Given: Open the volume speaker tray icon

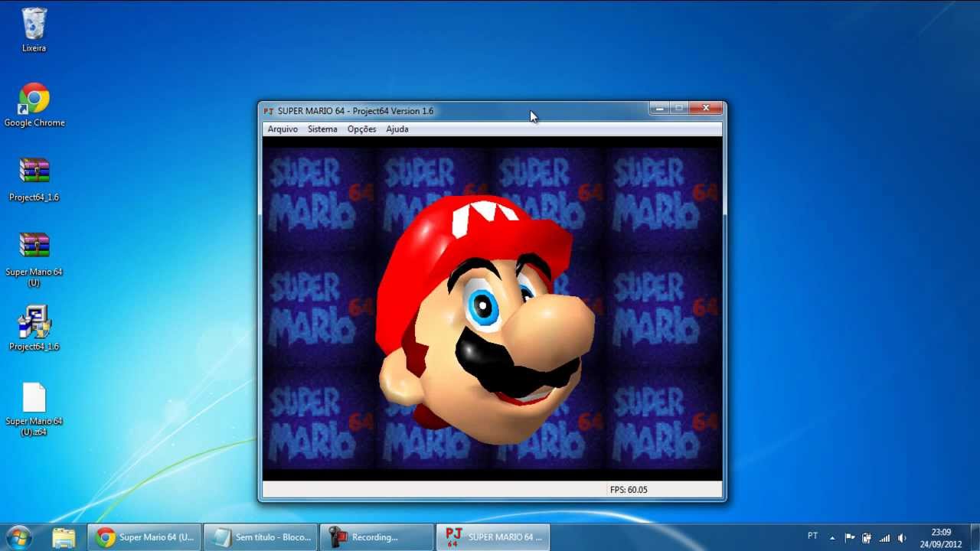Looking at the screenshot, I should pyautogui.click(x=902, y=538).
